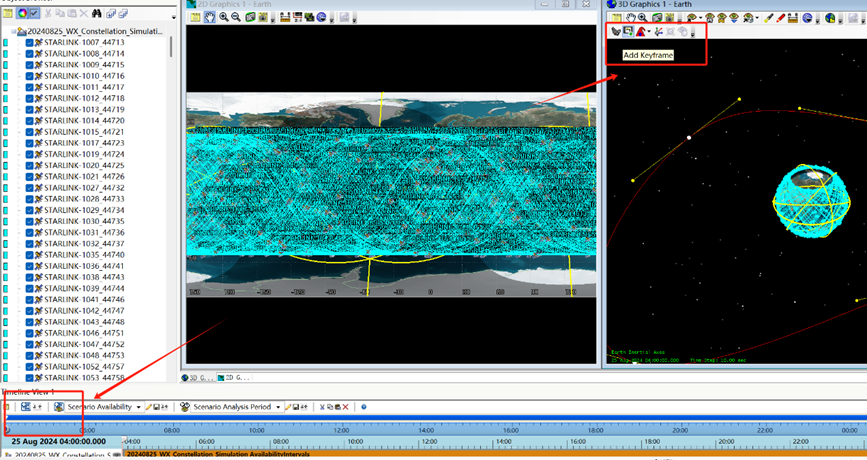Click the Add Keyframe icon in 3D Graphics
The height and width of the screenshot is (460, 867).
tap(628, 32)
